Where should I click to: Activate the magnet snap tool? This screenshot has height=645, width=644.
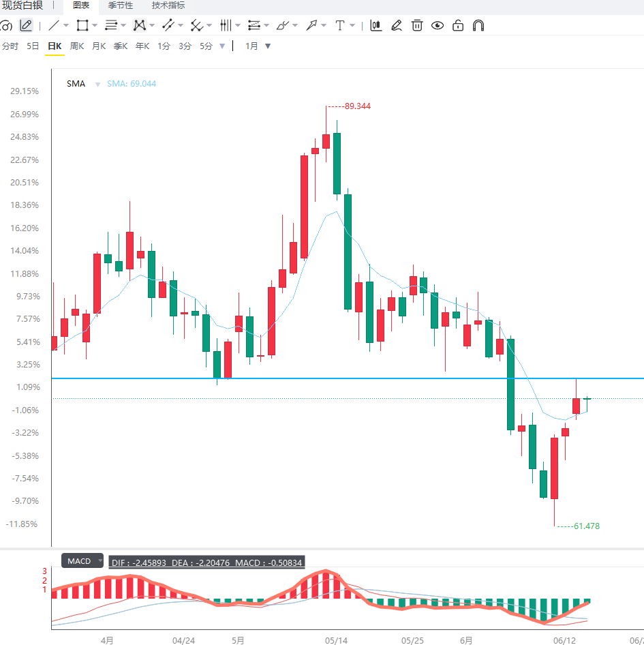[478, 25]
